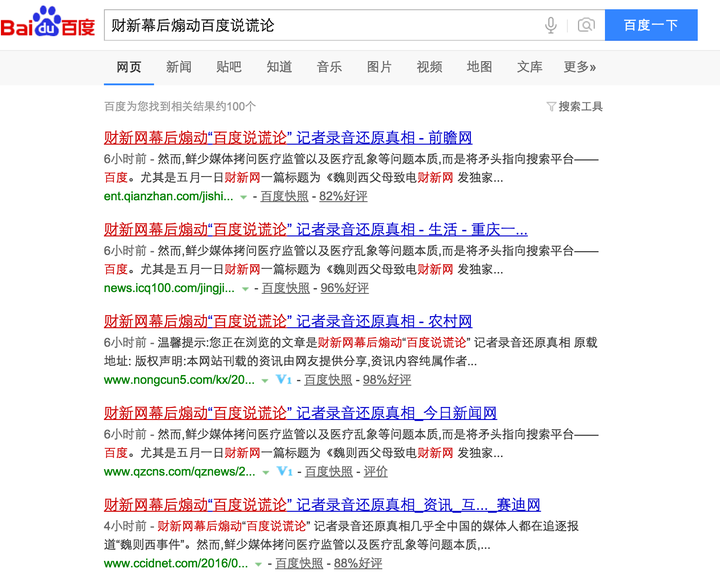This screenshot has height=585, width=720.
Task: Click the Baidu logo
Action: point(48,22)
